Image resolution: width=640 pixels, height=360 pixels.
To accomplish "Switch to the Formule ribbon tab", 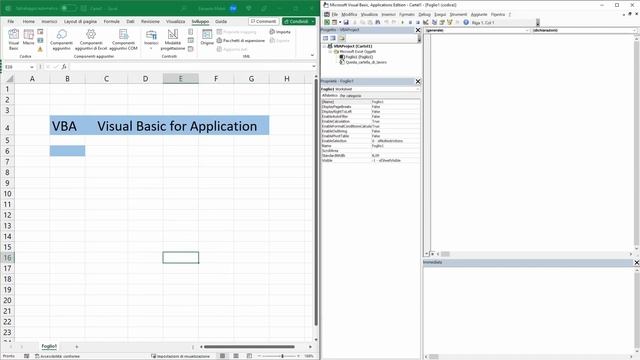I will coord(111,21).
